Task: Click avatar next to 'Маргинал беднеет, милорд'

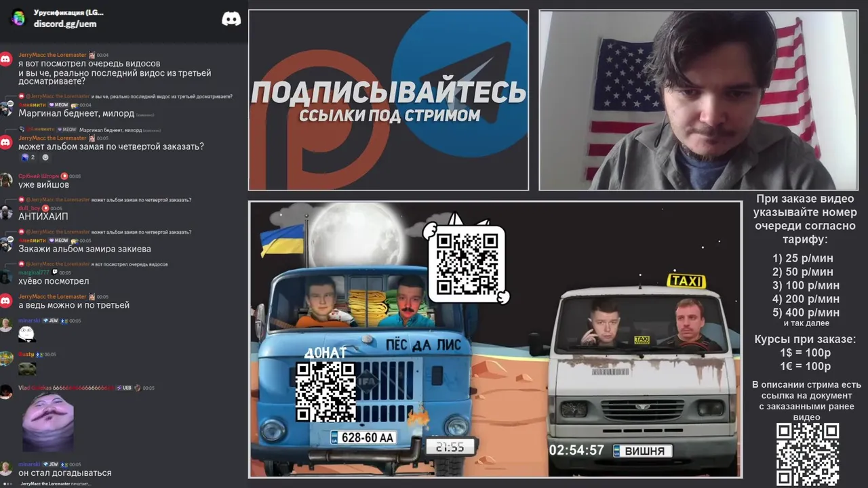Action: (6, 108)
